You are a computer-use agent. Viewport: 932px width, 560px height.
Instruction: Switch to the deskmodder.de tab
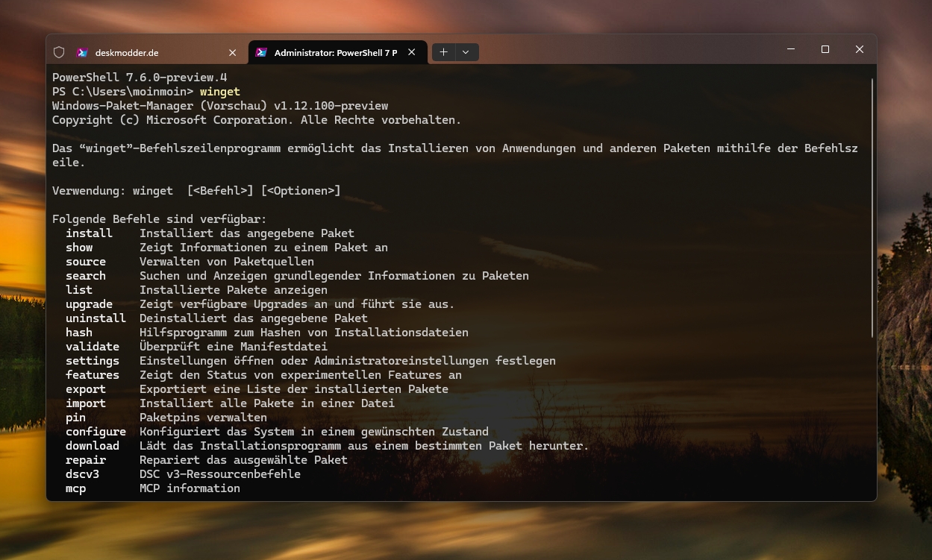[157, 52]
